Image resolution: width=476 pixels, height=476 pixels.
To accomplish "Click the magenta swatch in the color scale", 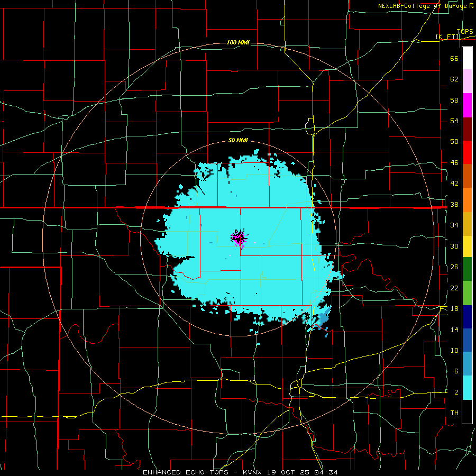I will tap(467, 105).
